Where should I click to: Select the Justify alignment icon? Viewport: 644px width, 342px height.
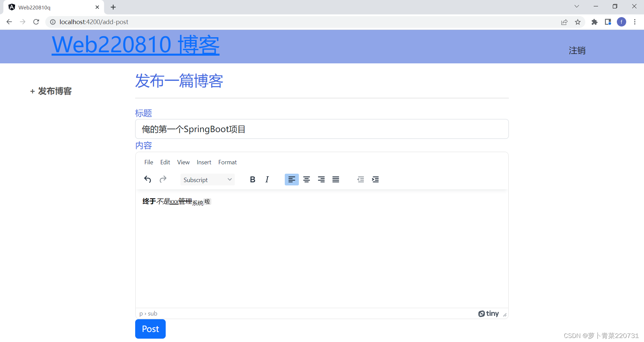click(335, 179)
